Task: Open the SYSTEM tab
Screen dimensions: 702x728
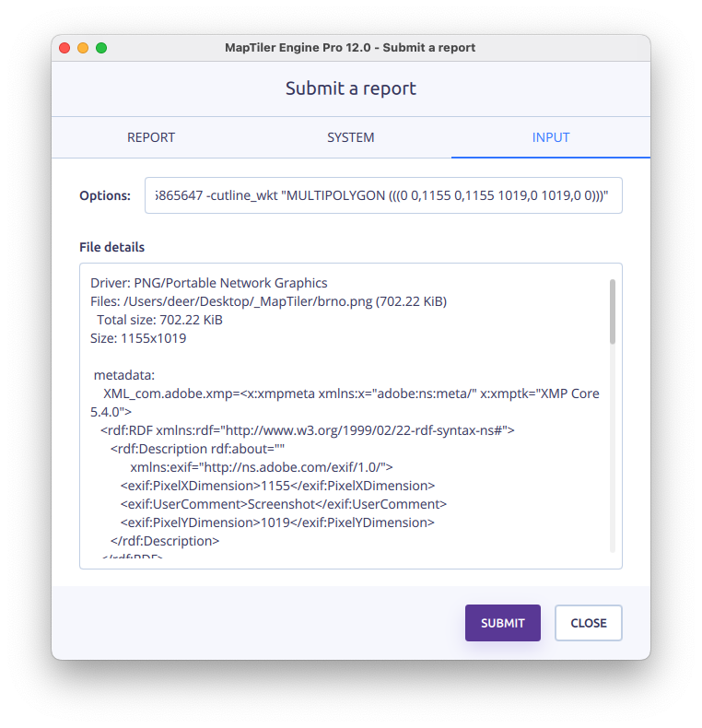Action: (x=350, y=137)
